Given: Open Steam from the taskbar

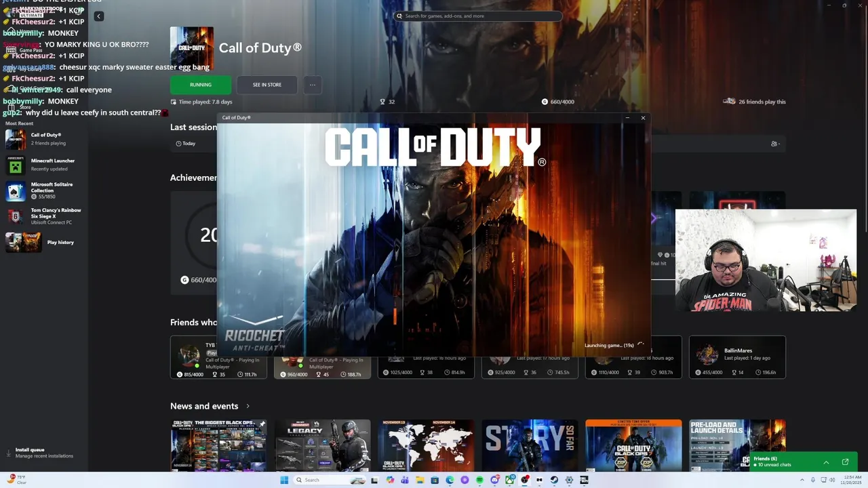Looking at the screenshot, I should [554, 480].
